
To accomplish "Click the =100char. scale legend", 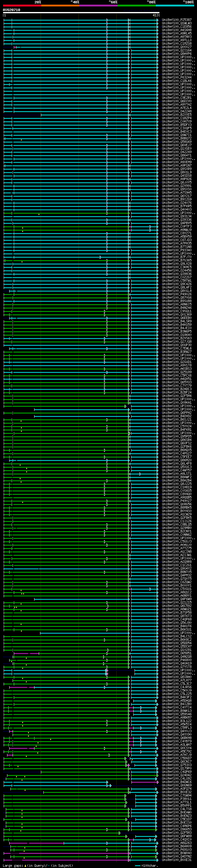I will [147, 865].
